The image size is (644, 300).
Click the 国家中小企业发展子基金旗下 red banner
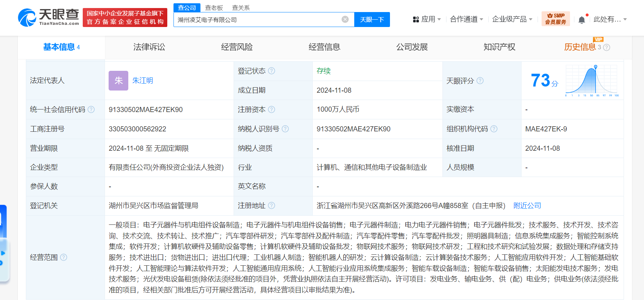click(x=125, y=18)
